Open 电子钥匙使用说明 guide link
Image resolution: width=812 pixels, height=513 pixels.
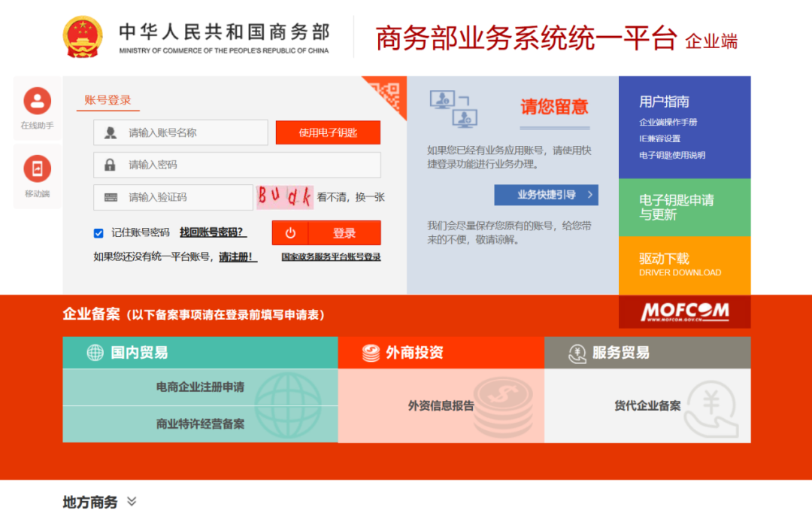tap(672, 155)
